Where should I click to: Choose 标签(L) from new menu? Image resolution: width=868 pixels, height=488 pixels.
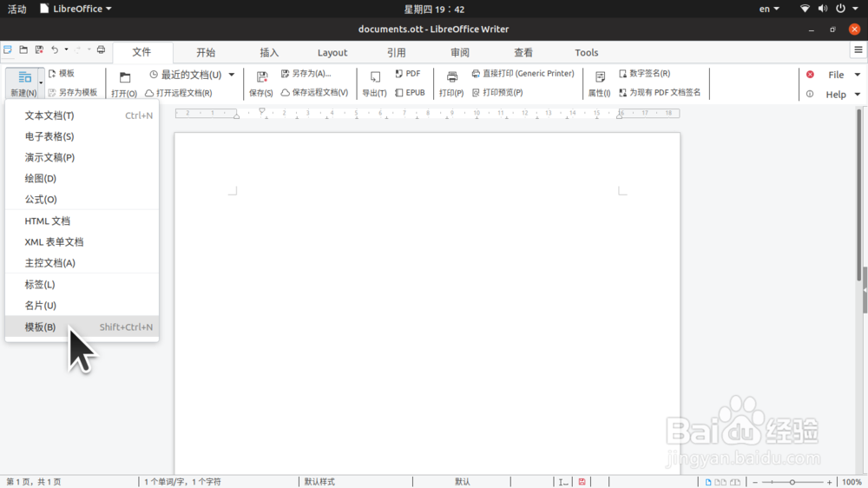click(82, 285)
